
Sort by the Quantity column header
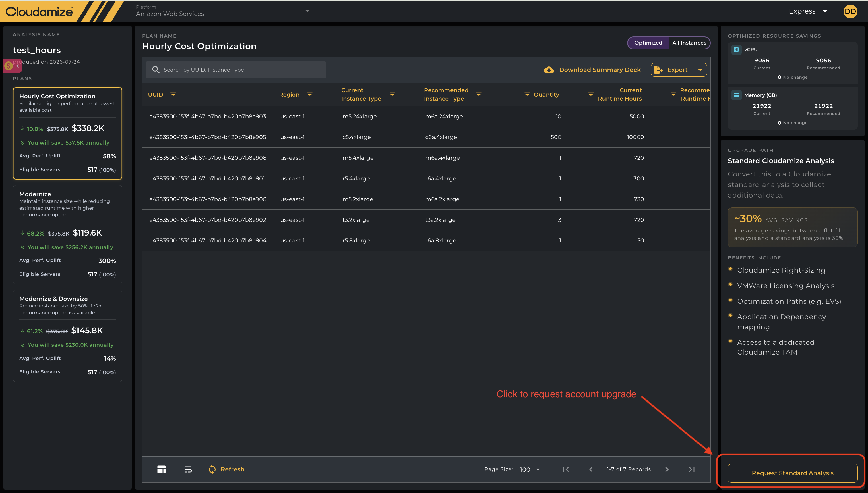[546, 95]
